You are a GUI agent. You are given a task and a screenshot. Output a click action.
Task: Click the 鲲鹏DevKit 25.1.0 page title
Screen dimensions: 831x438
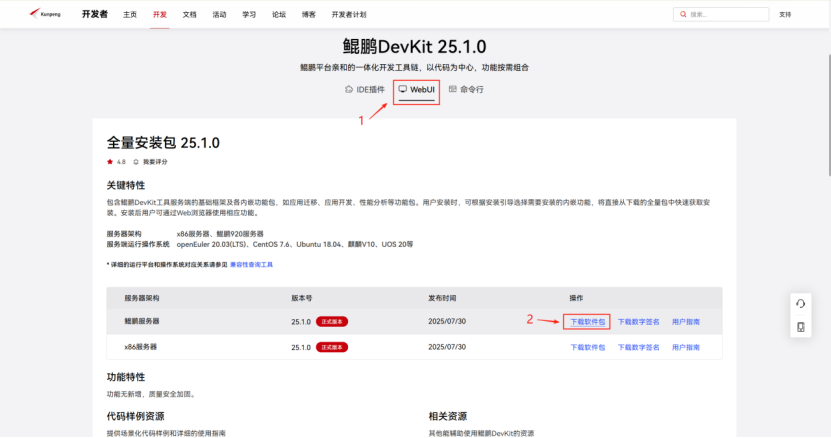tap(414, 47)
